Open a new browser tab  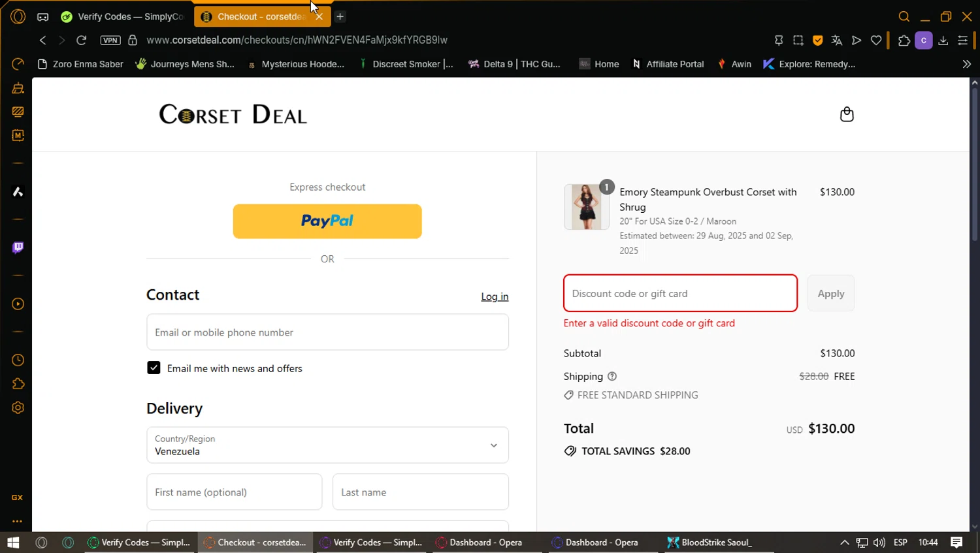pos(340,16)
